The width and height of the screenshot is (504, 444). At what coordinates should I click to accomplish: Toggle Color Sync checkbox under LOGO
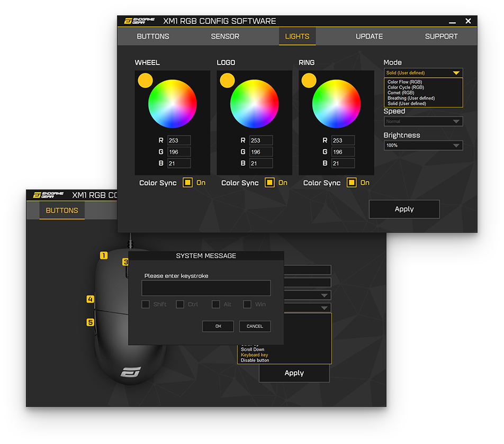(269, 183)
